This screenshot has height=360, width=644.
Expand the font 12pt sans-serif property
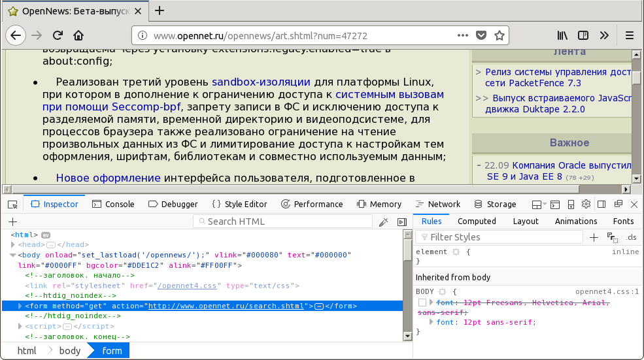tap(431, 322)
